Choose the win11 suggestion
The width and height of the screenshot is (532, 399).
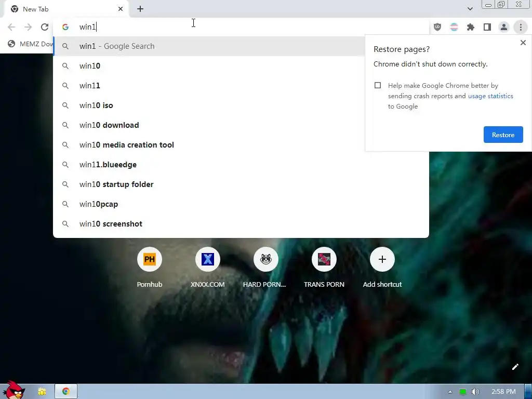tap(209, 86)
